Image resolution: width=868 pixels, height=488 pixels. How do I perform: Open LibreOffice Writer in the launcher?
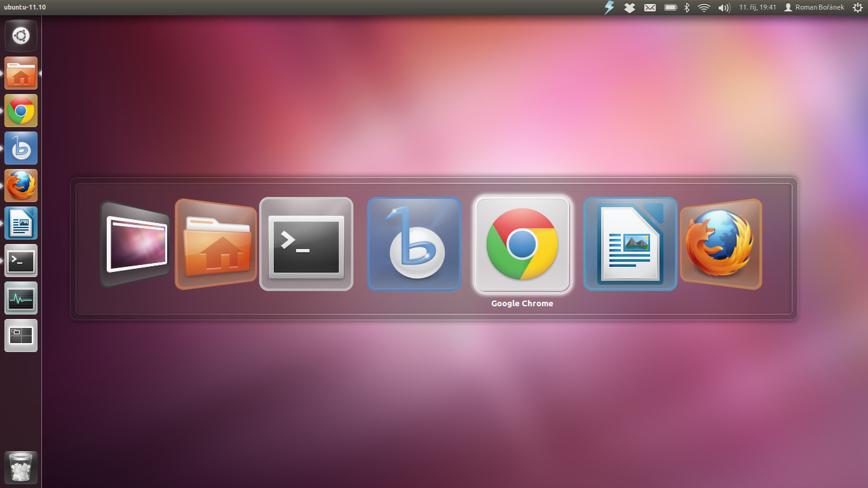[21, 223]
